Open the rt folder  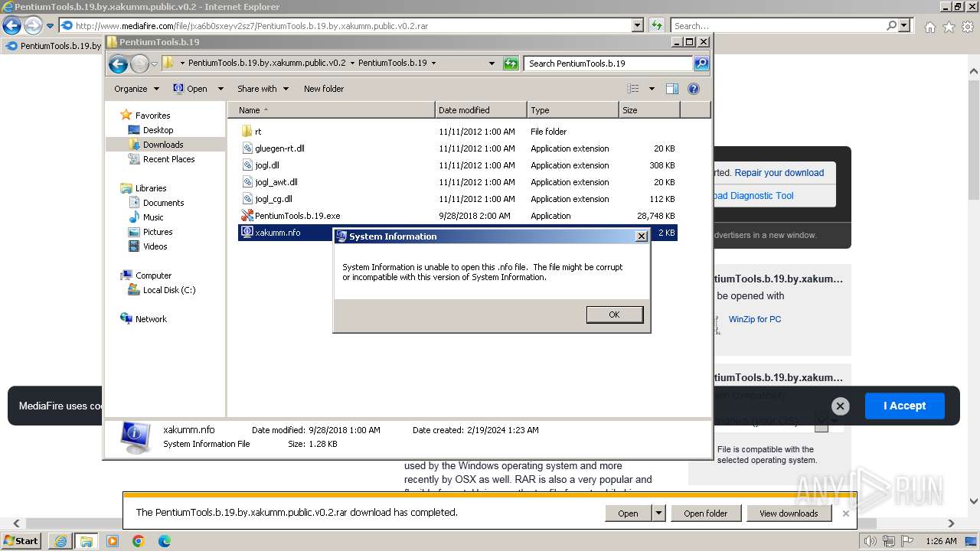[x=258, y=132]
